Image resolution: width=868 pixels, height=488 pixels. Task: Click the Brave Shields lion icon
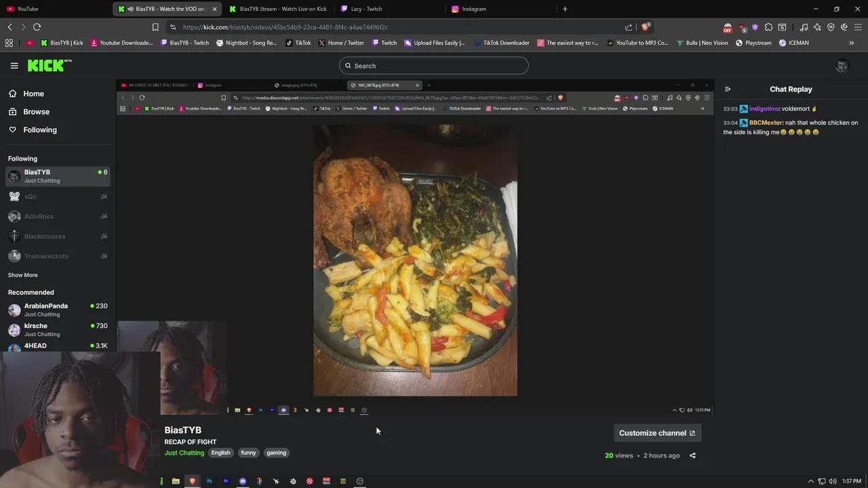pos(646,27)
